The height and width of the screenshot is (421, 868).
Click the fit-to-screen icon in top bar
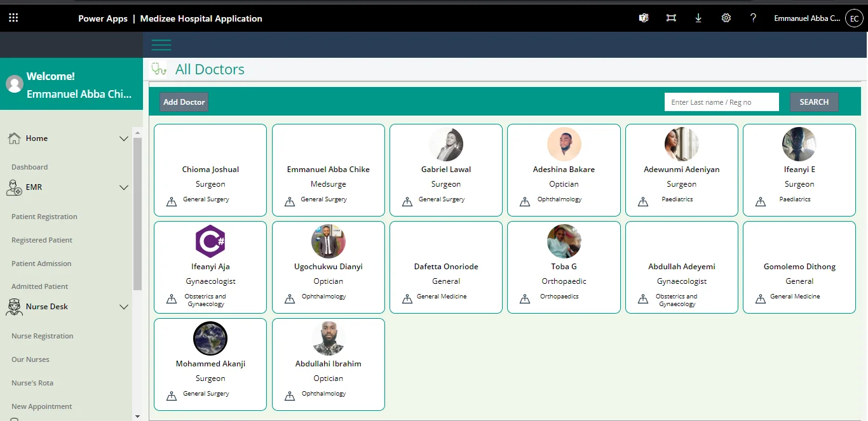point(671,18)
